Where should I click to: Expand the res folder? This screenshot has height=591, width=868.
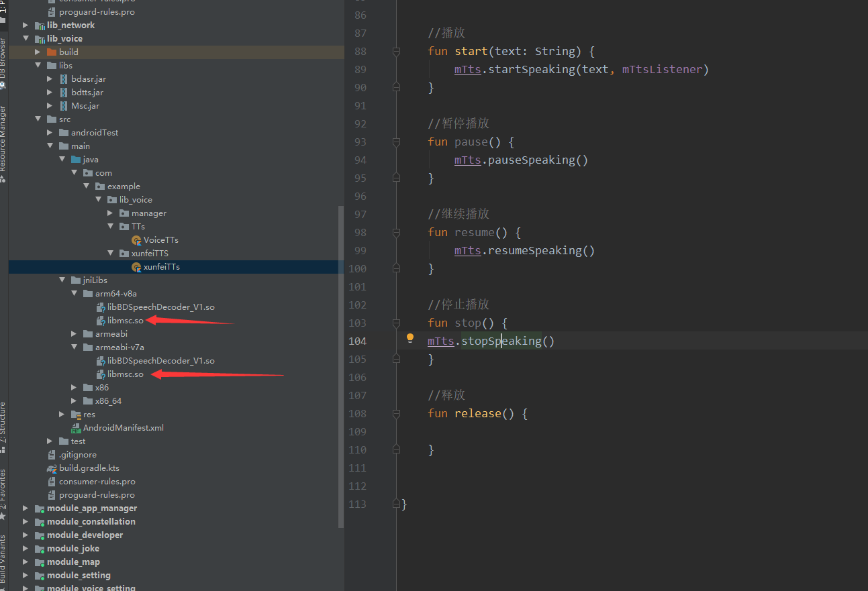[x=62, y=414]
